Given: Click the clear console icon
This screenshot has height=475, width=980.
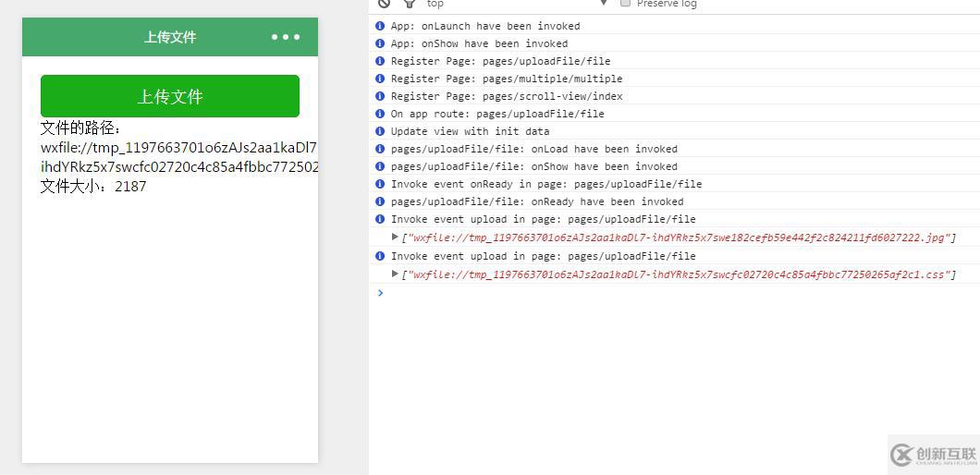Looking at the screenshot, I should (x=384, y=4).
